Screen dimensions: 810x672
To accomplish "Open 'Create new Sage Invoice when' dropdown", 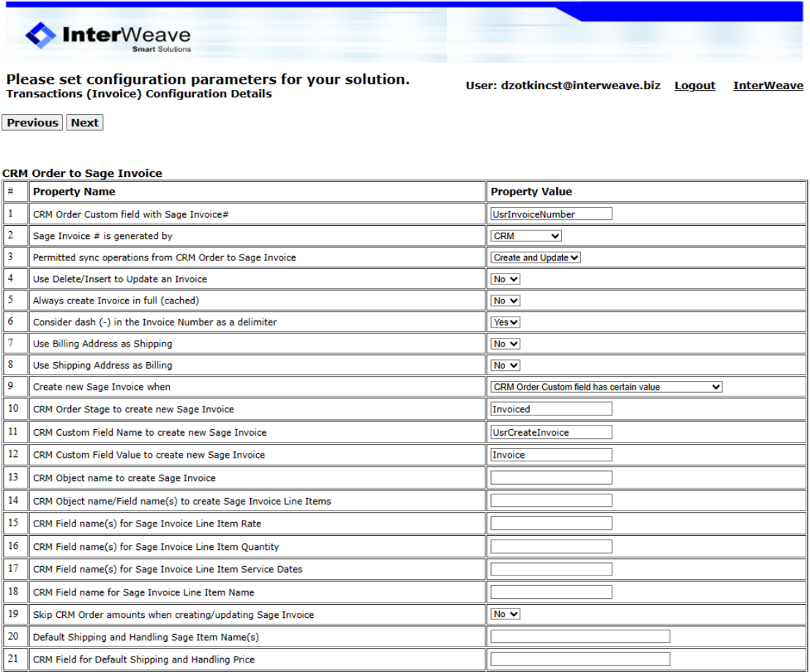I will [606, 387].
